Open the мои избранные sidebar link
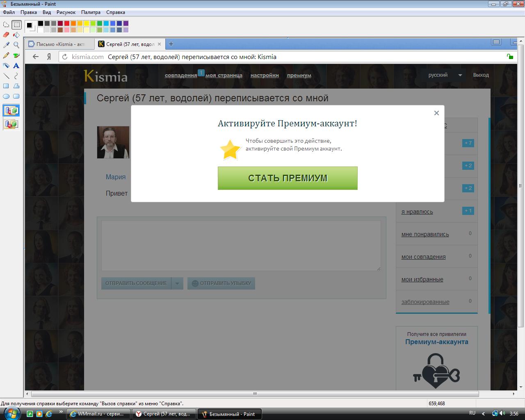 422,279
